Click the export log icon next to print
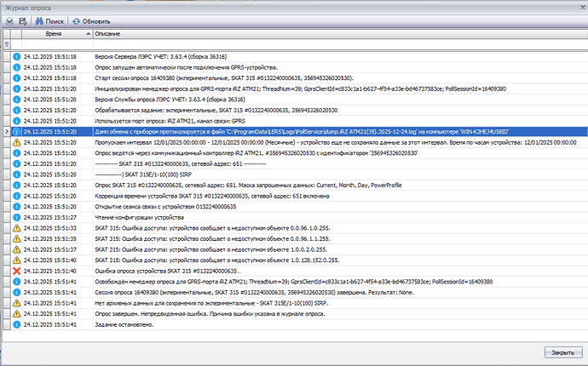The width and height of the screenshot is (588, 366). [23, 20]
